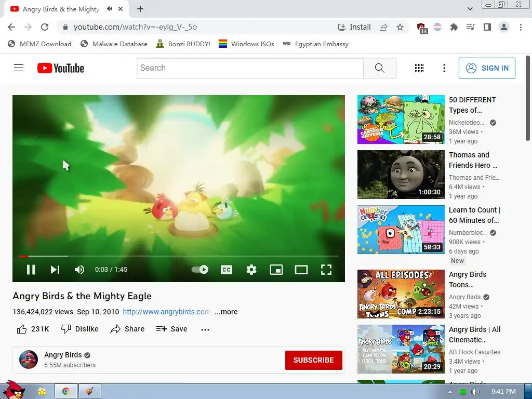Screen dimensions: 532x399
Task: Subscribe to Angry Birds channel
Action: pos(313,360)
